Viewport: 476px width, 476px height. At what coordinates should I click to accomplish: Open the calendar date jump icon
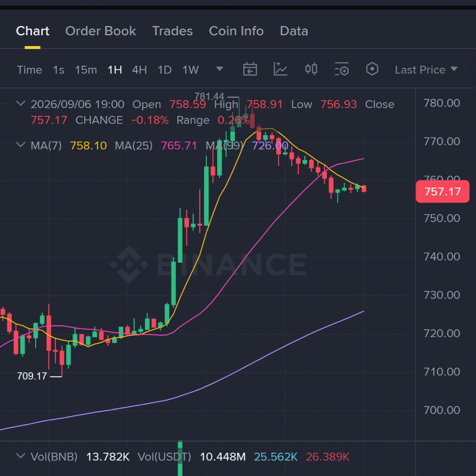(250, 69)
